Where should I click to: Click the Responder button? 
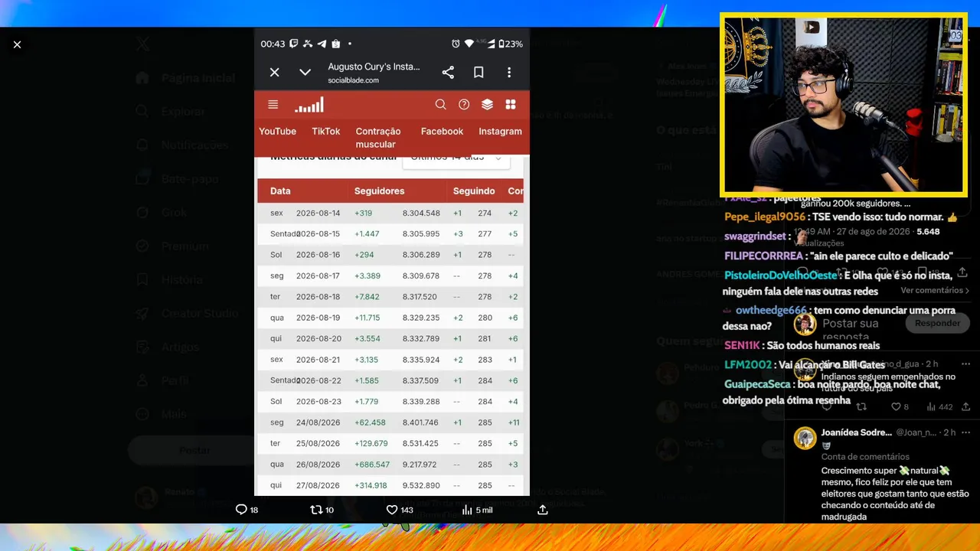tap(937, 323)
